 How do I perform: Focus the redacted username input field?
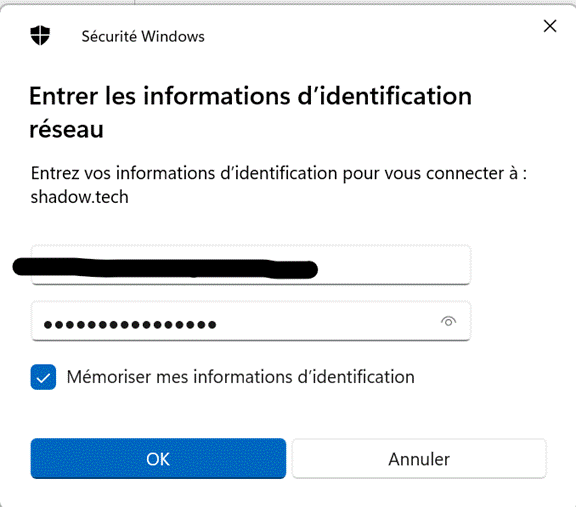251,265
